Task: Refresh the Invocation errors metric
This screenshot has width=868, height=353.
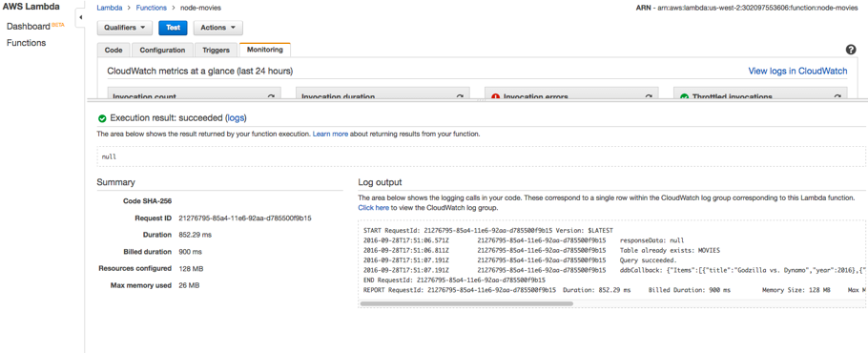Action: (649, 96)
